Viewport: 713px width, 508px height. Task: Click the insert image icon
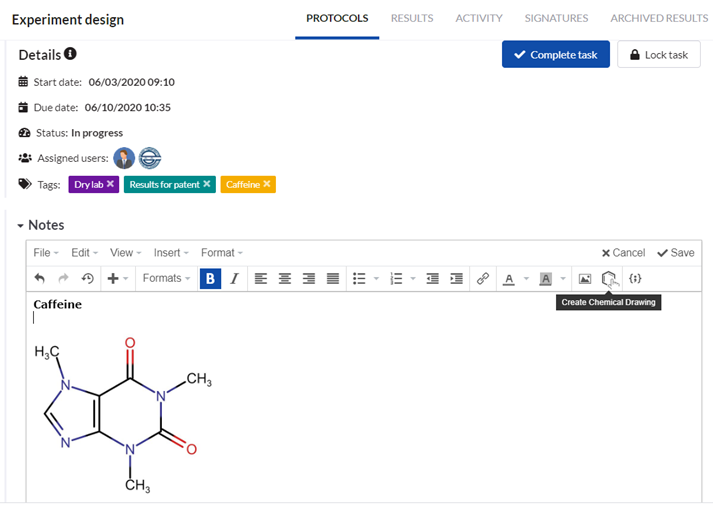pyautogui.click(x=585, y=278)
